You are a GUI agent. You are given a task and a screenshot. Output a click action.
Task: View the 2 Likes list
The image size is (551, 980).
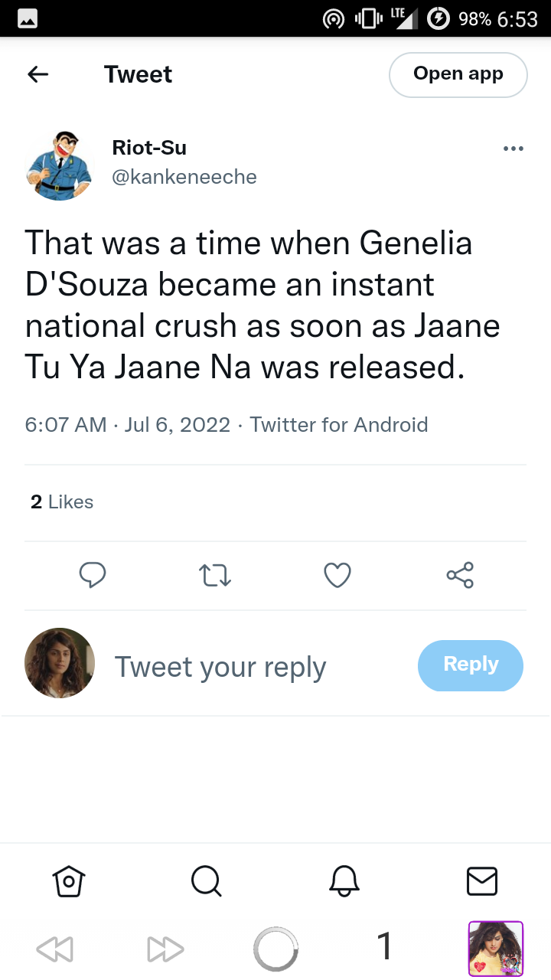[62, 502]
